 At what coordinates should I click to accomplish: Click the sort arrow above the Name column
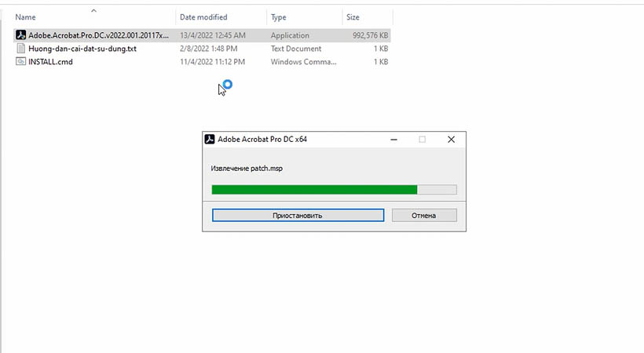[x=93, y=11]
